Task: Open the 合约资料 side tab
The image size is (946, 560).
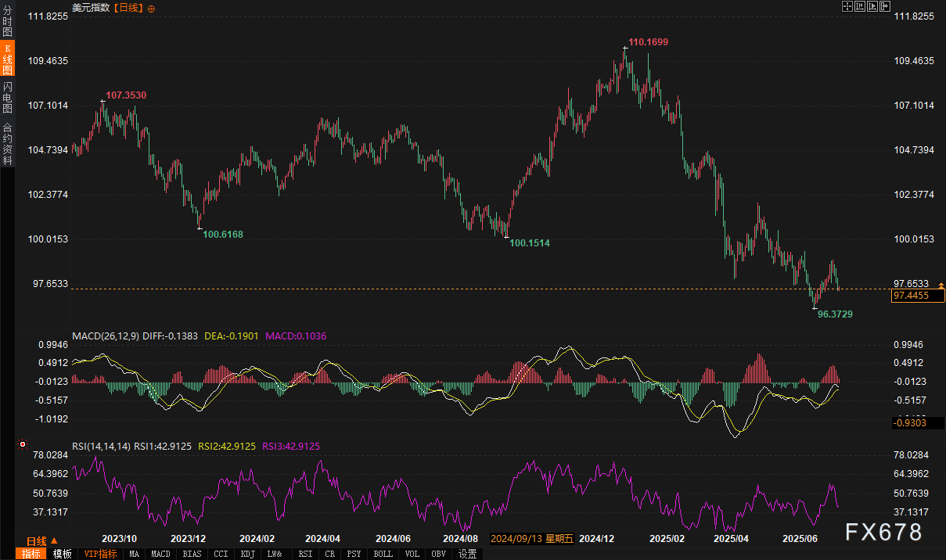Action: click(7, 143)
